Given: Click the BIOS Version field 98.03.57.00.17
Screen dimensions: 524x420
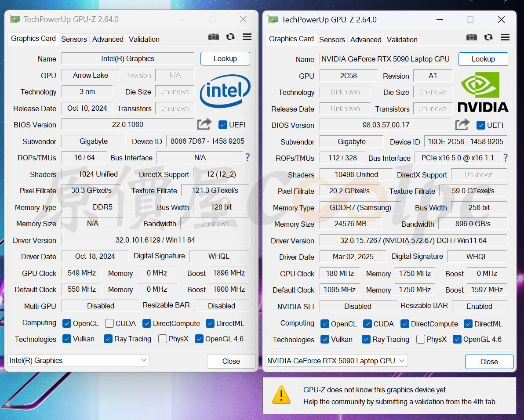Looking at the screenshot, I should [386, 125].
